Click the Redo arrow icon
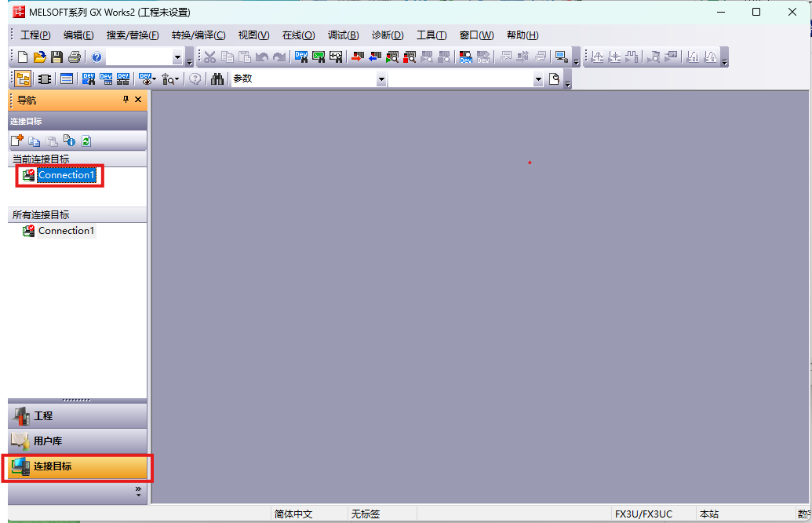Viewport: 812px width, 523px height. tap(279, 57)
